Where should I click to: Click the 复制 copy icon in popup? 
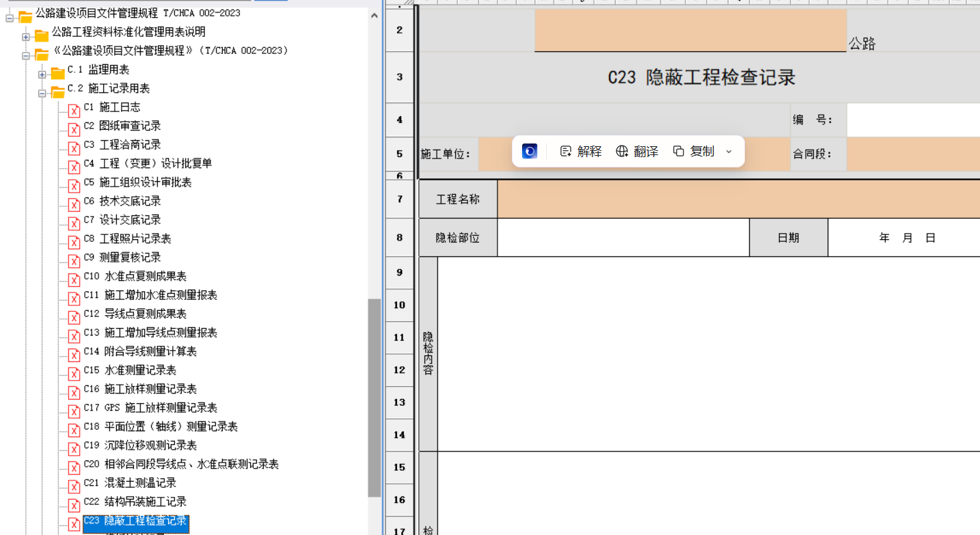[679, 152]
